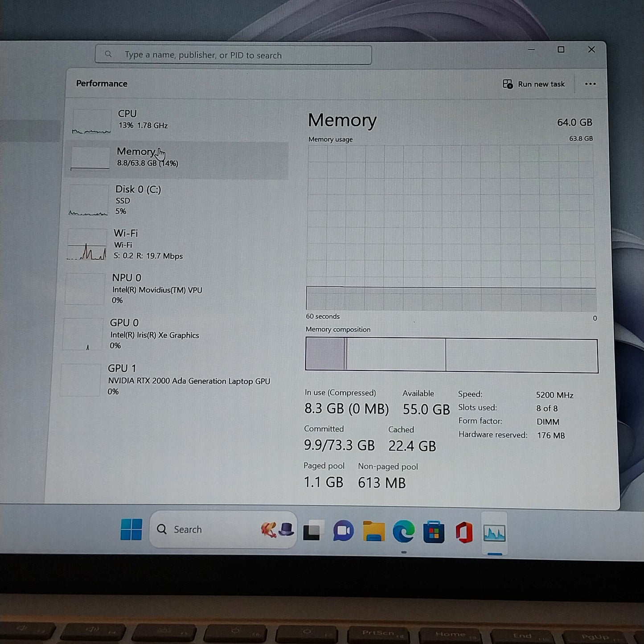Click the CPU mini graph thumbnail
This screenshot has height=644, width=644.
[91, 122]
